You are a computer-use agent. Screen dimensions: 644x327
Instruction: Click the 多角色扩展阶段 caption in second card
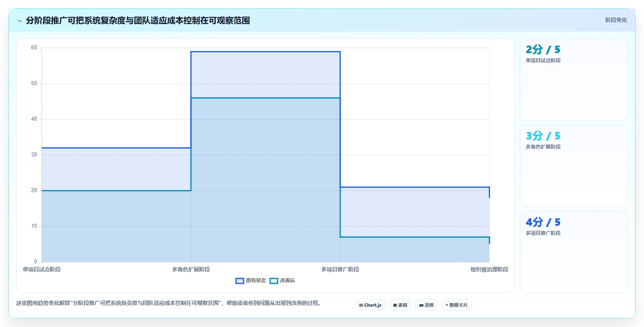(543, 147)
